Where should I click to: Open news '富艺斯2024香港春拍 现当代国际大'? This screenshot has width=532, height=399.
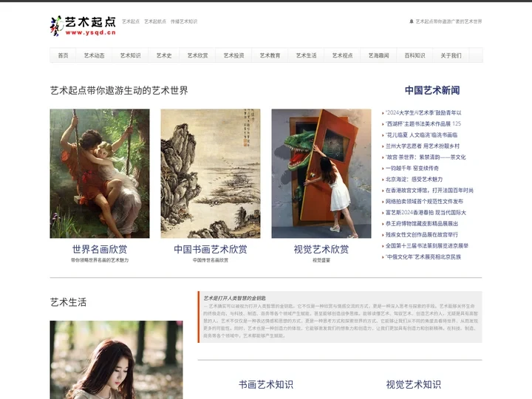[x=426, y=212]
